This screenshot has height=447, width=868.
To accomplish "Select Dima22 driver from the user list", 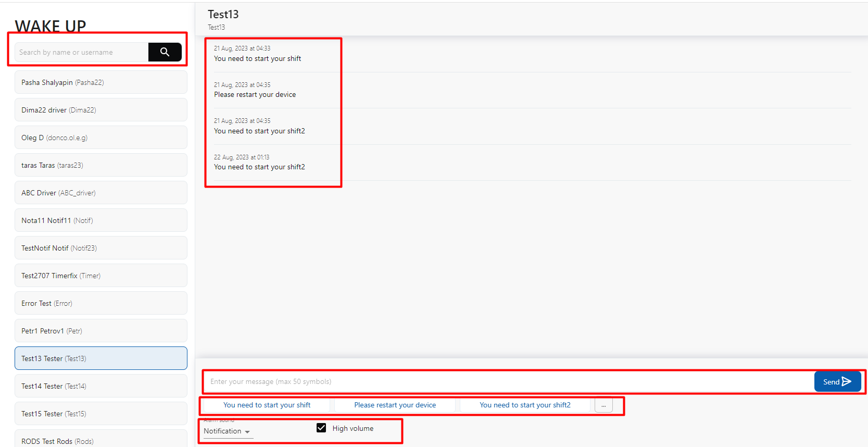I will [x=100, y=110].
